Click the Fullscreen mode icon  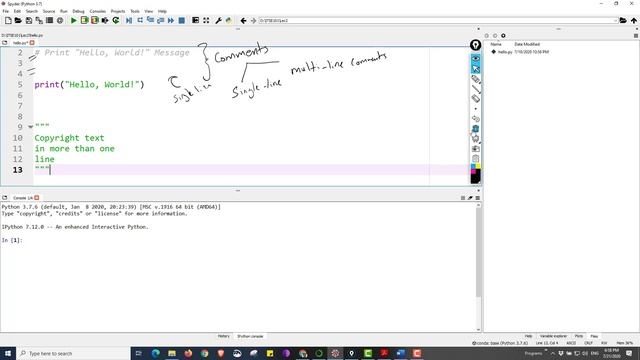coord(206,20)
